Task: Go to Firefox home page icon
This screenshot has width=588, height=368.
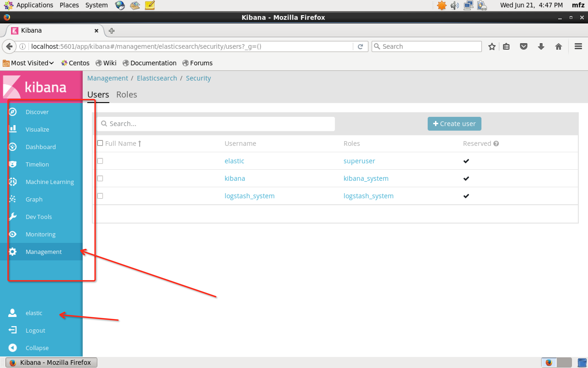Action: click(x=559, y=46)
